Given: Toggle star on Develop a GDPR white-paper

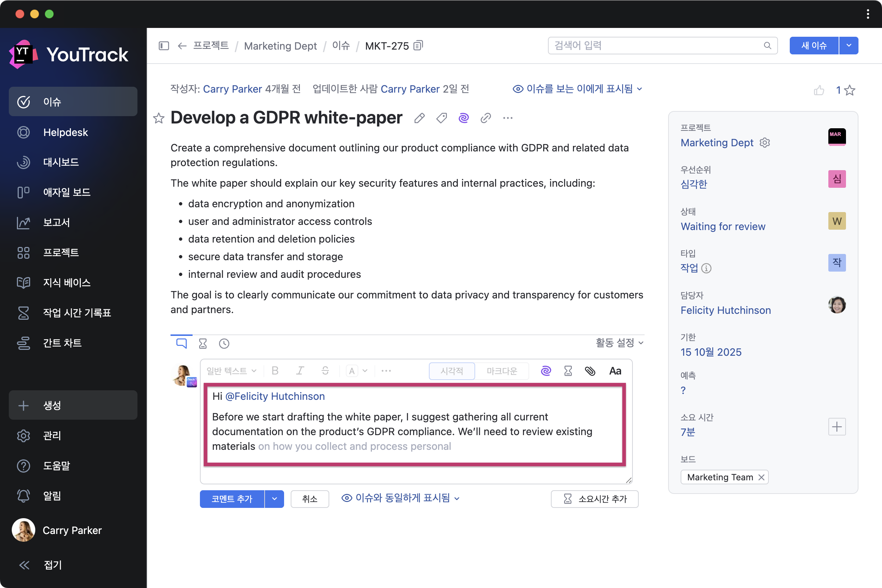Looking at the screenshot, I should [159, 118].
